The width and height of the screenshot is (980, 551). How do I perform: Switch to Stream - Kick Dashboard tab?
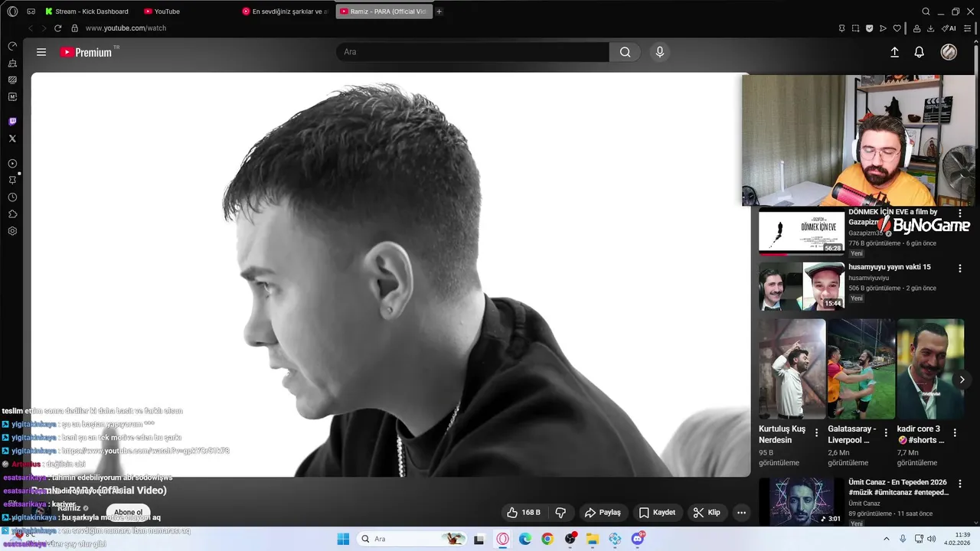click(87, 11)
